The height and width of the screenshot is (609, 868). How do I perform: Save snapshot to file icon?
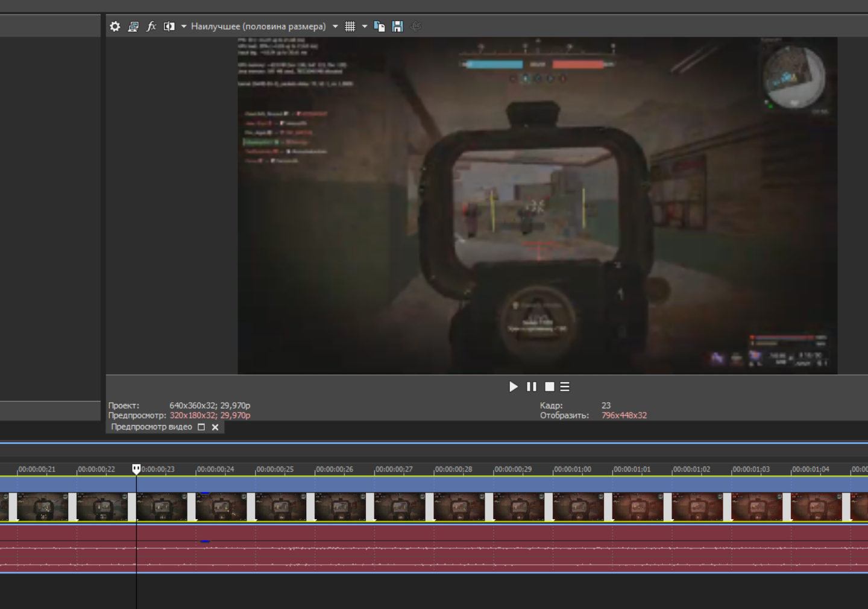click(x=397, y=27)
